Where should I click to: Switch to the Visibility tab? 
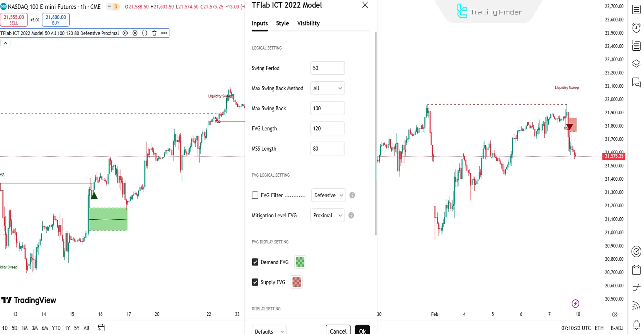click(x=308, y=23)
